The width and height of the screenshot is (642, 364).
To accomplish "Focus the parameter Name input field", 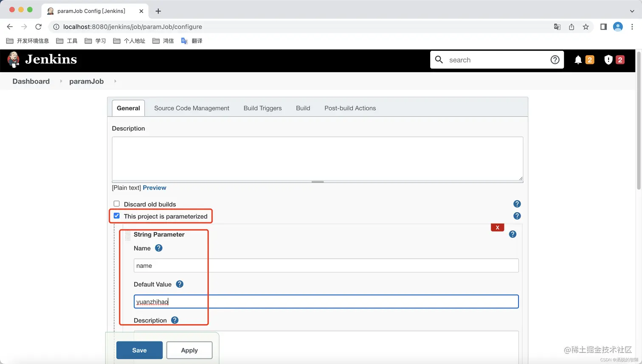I will [x=326, y=266].
